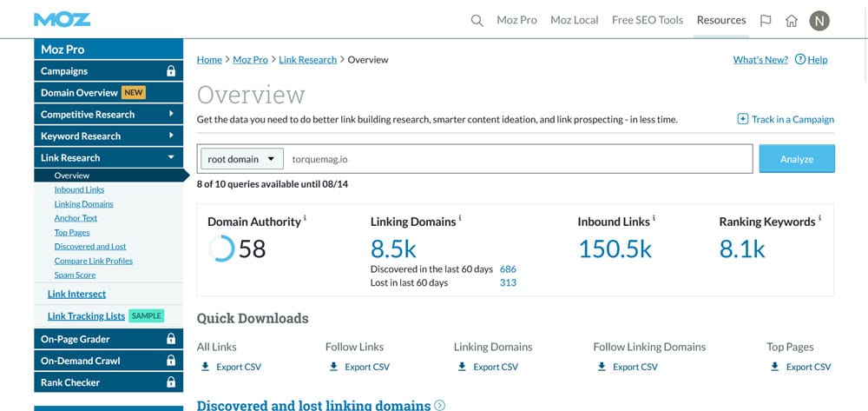Open the What's New? link
This screenshot has height=411, width=868.
760,60
